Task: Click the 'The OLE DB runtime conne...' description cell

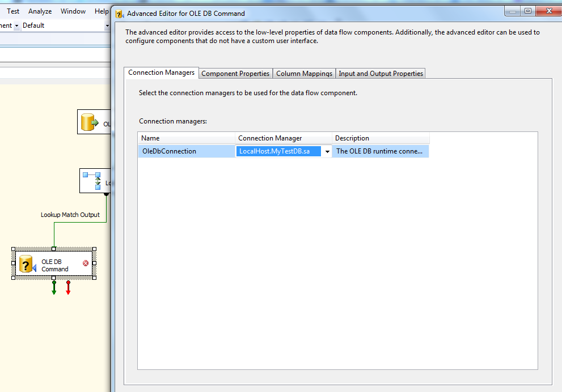Action: [x=381, y=151]
